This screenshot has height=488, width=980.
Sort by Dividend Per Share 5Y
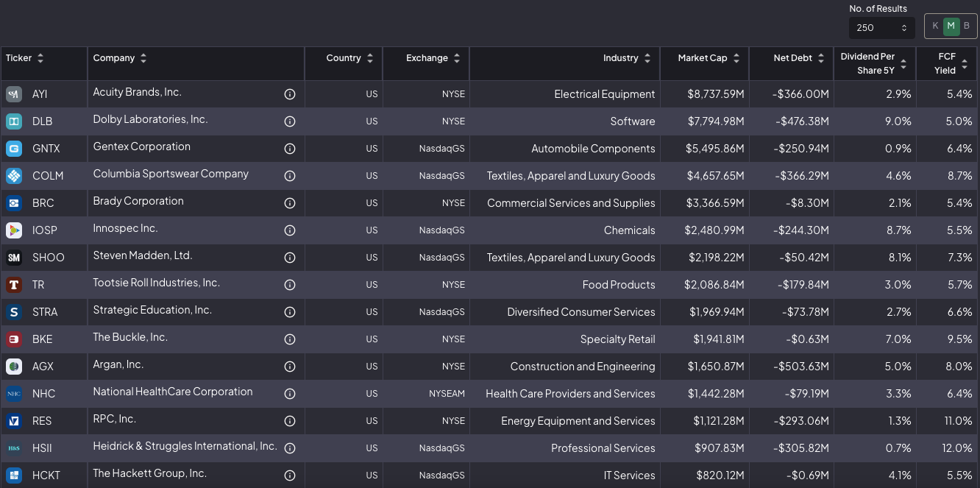coord(903,64)
